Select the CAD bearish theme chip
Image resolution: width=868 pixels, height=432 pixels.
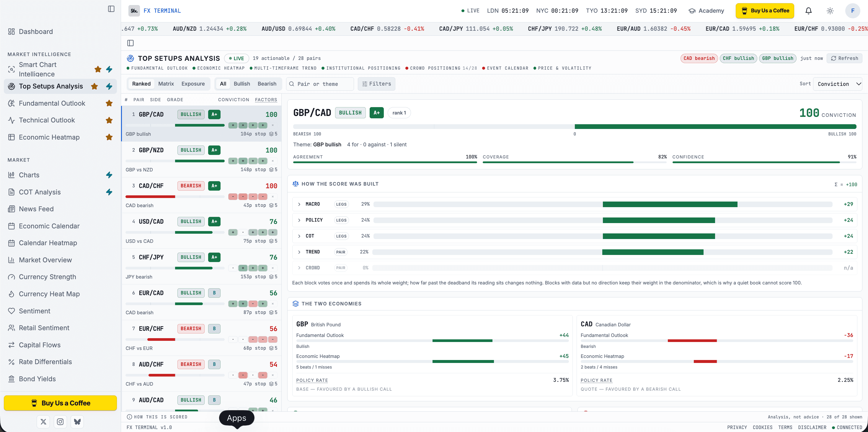coord(699,58)
